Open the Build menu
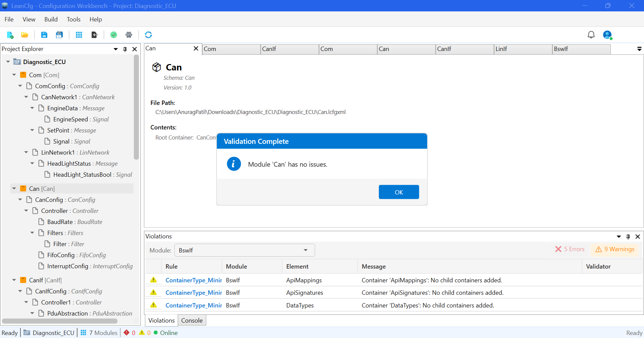644x338 pixels. (x=51, y=19)
